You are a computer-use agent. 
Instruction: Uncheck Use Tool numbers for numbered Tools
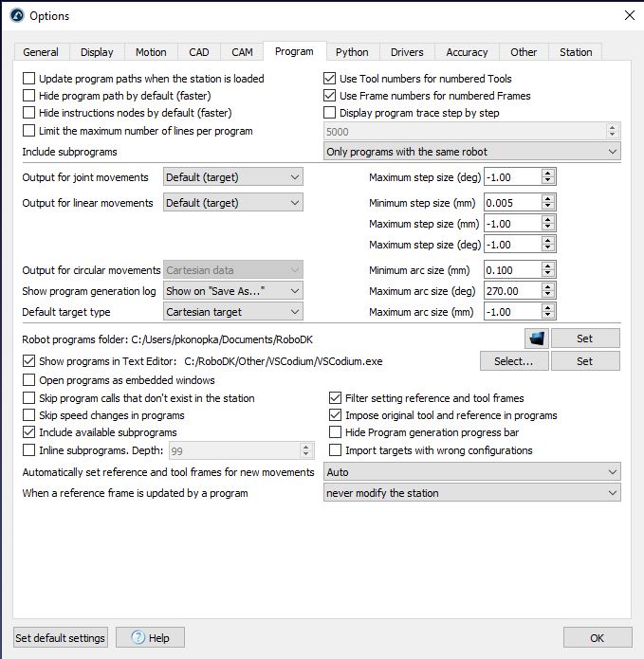(x=329, y=79)
